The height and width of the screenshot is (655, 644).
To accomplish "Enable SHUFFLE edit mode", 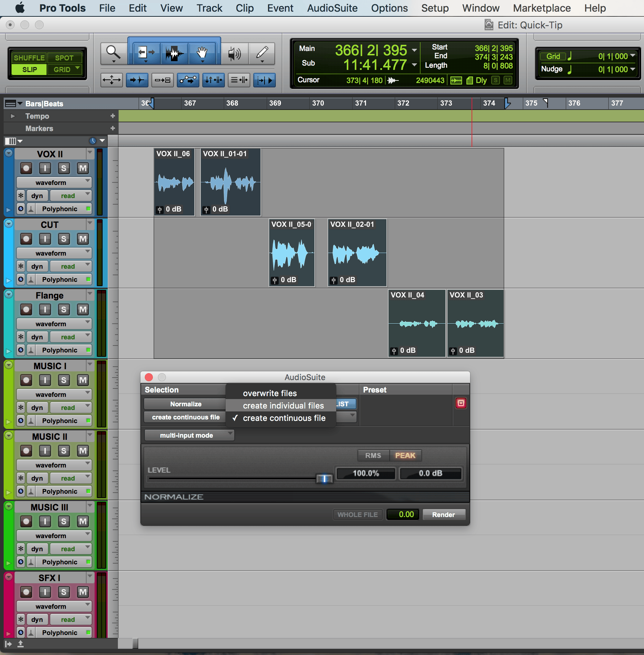I will pyautogui.click(x=29, y=58).
